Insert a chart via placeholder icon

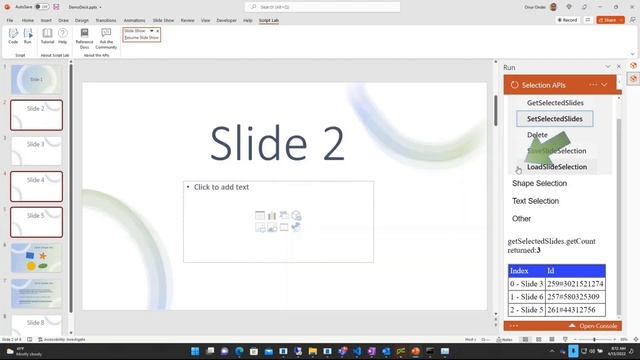pos(272,216)
